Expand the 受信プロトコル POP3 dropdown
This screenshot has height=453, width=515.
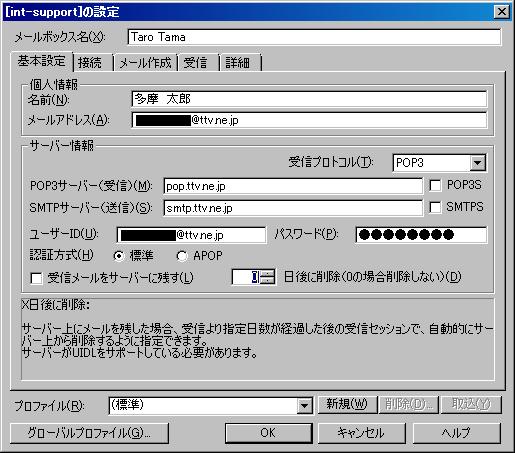[x=477, y=163]
